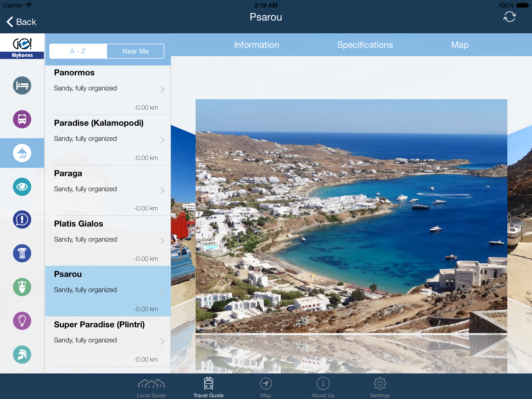The width and height of the screenshot is (532, 399).
Task: Tap Panormos distance -0.00 km
Action: 146,108
